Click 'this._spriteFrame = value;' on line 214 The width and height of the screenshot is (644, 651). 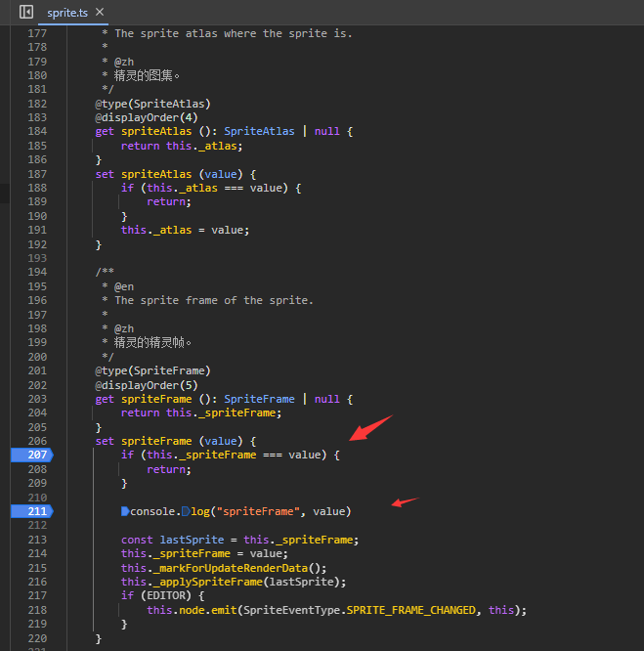click(x=204, y=553)
